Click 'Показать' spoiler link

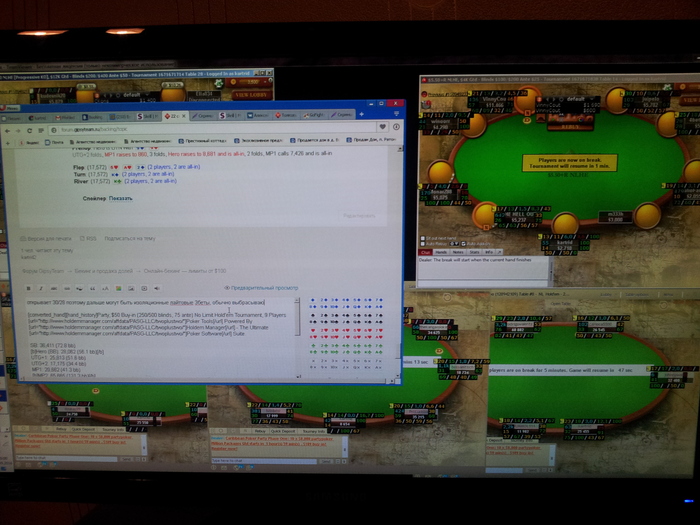pyautogui.click(x=121, y=198)
